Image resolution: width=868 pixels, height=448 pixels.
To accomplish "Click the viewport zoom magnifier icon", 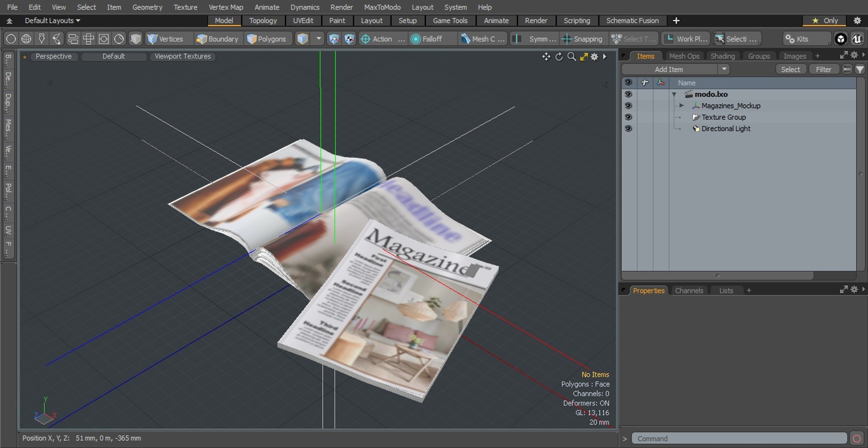I will 571,57.
